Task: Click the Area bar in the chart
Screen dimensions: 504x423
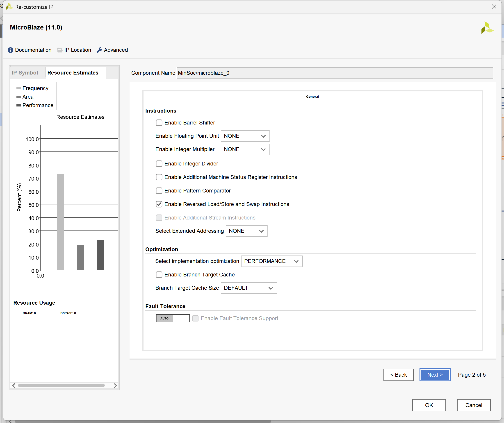Action: [81, 258]
